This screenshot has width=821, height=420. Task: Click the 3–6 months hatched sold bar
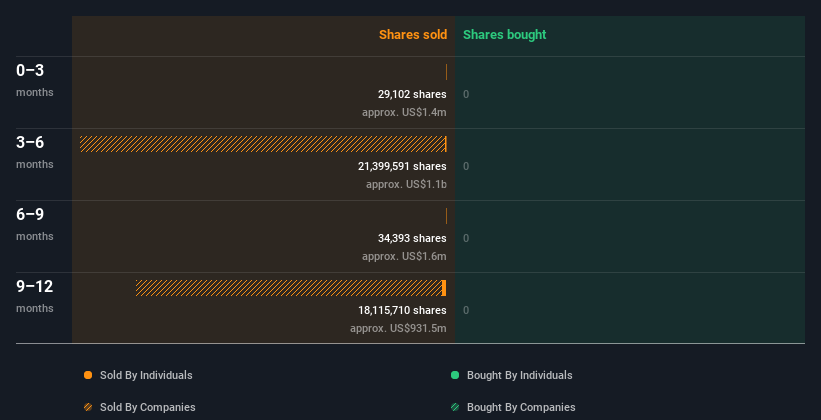262,144
